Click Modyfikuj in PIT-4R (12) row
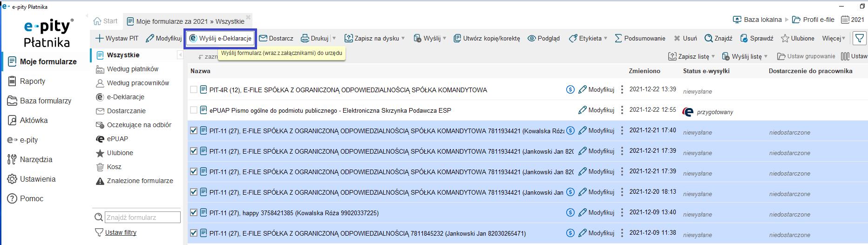Viewport: 868px width, 245px height. [597, 89]
